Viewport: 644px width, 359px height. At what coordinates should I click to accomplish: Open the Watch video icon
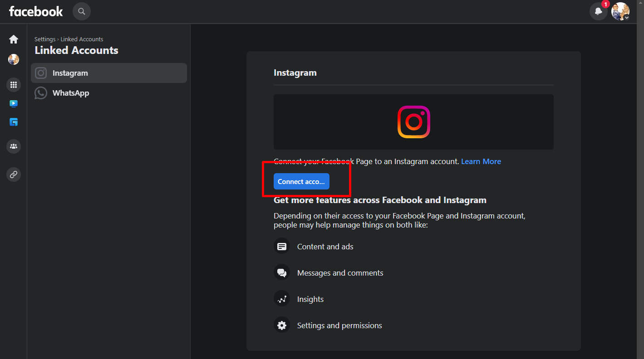(14, 104)
